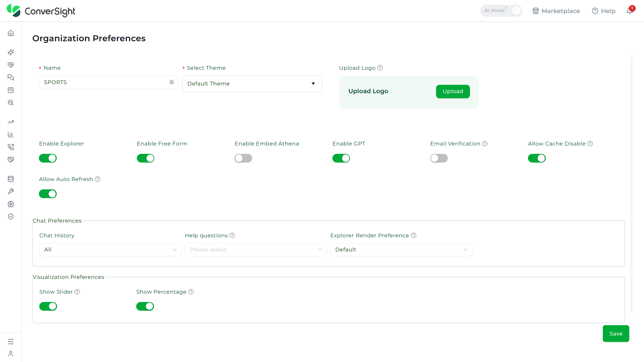The width and height of the screenshot is (644, 362).
Task: Turn on Enable Embed Athena toggle
Action: pos(243,158)
